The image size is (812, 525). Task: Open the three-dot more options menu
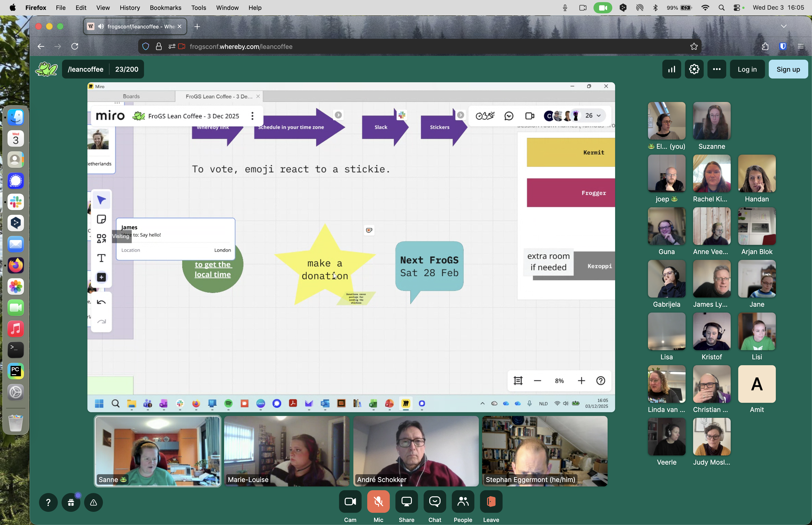(x=716, y=69)
